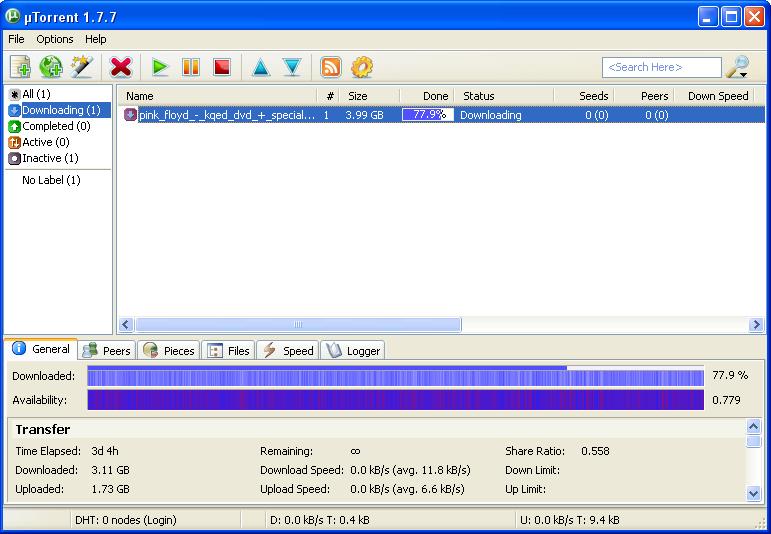The height and width of the screenshot is (534, 771).
Task: Click the 3.99 GB size cell
Action: (364, 115)
